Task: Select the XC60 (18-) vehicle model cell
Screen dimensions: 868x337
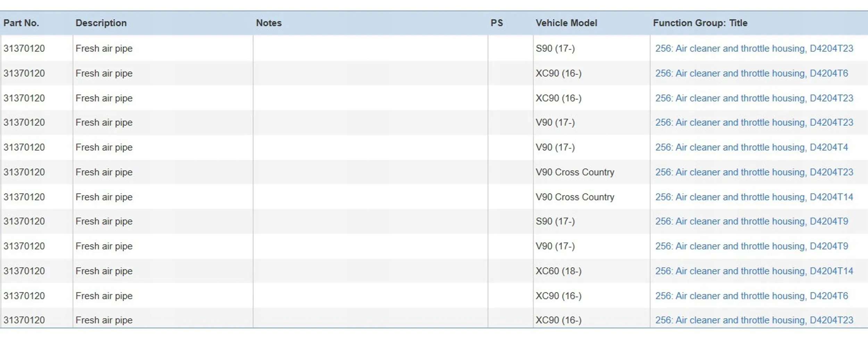Action: [x=558, y=271]
